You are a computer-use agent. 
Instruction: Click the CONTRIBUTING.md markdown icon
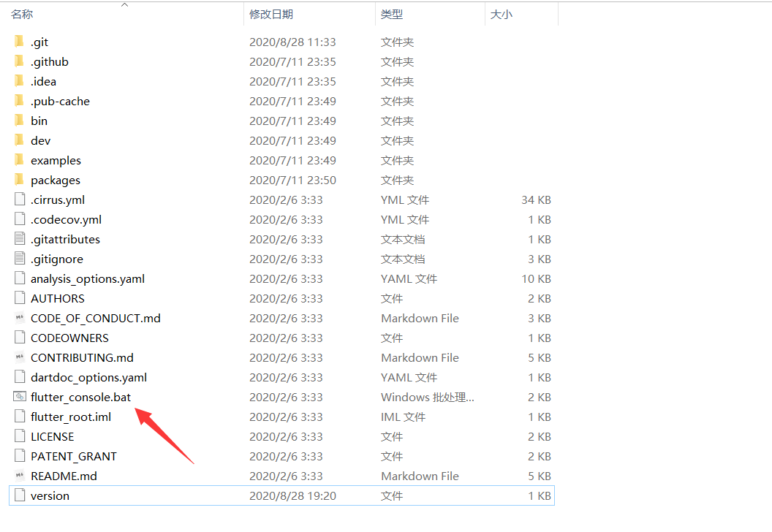20,357
